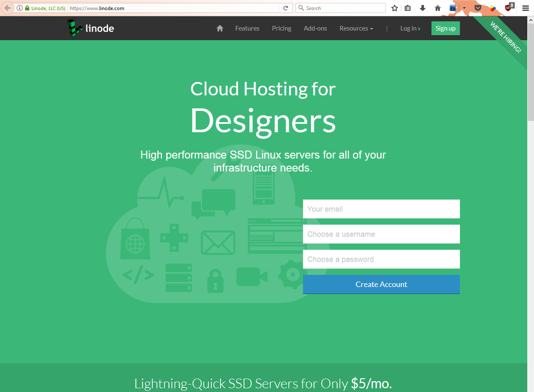Click the browser Search box
Image resolution: width=534 pixels, height=392 pixels.
(x=340, y=8)
